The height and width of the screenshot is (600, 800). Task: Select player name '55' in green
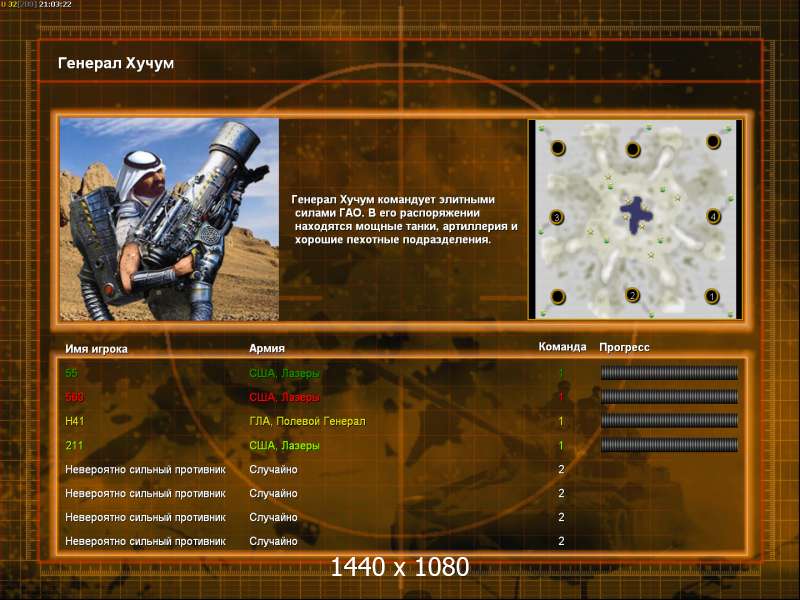click(71, 373)
